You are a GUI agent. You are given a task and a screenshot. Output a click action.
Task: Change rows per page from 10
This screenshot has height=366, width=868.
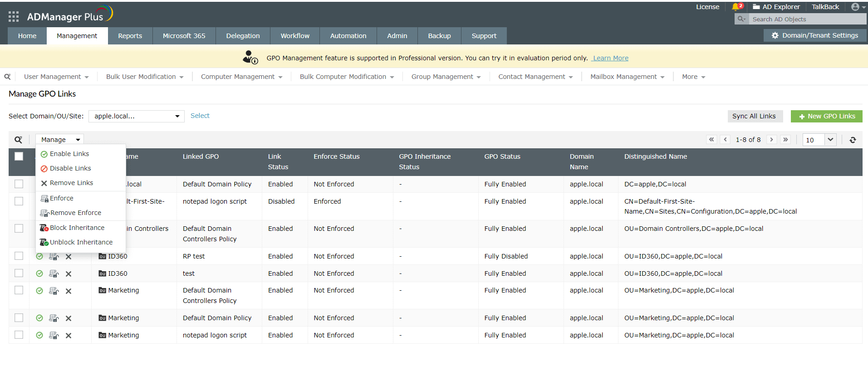[819, 140]
